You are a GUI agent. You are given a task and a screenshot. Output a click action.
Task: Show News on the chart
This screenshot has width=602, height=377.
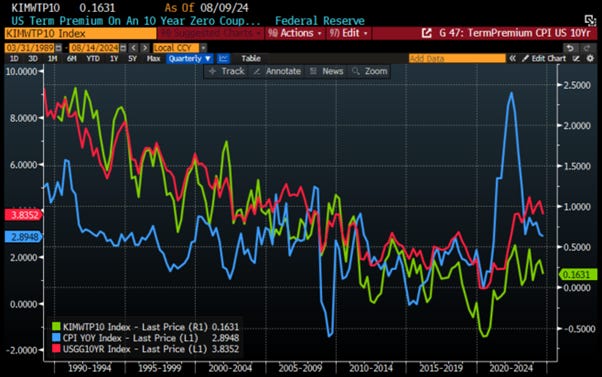click(x=327, y=71)
